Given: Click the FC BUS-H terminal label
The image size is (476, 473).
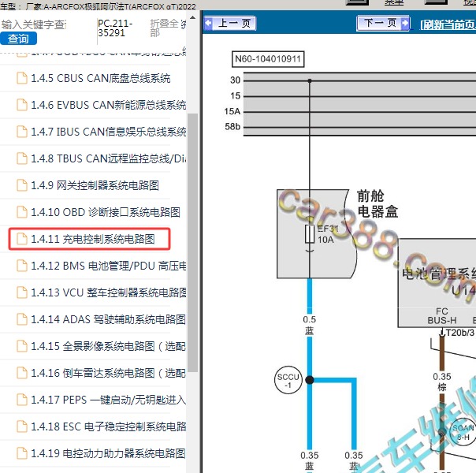Looking at the screenshot, I should tap(442, 316).
